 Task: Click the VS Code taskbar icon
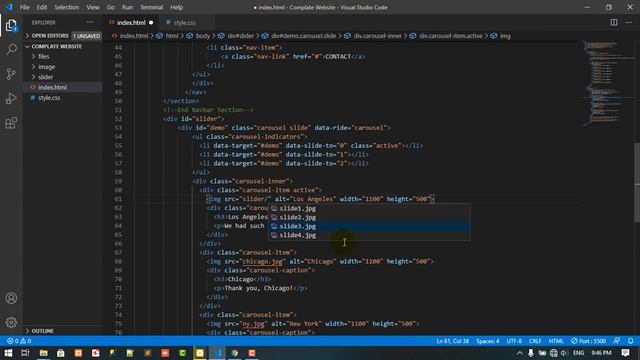pyautogui.click(x=217, y=353)
